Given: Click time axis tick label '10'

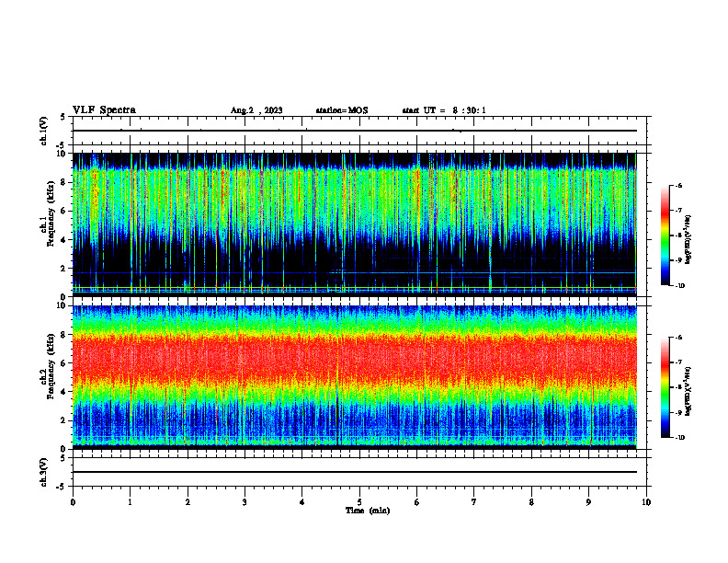Looking at the screenshot, I should point(646,502).
